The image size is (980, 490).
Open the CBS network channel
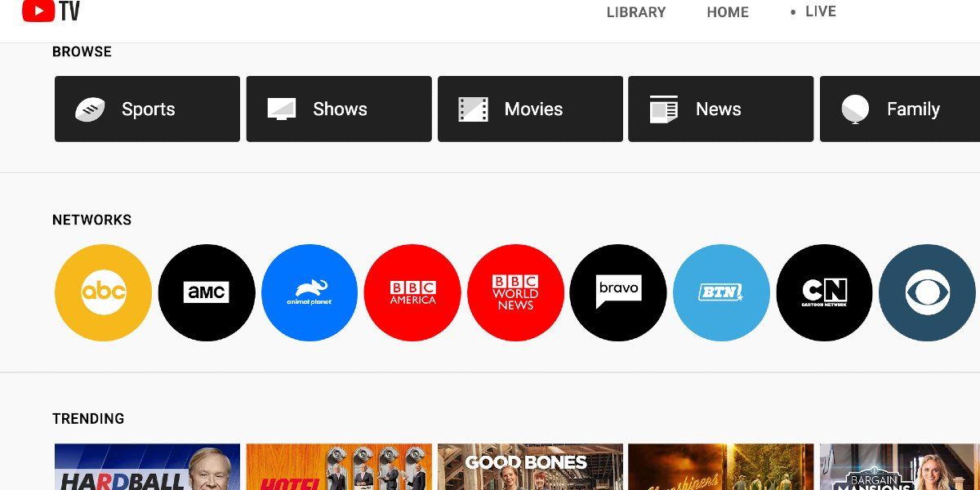[x=927, y=292]
